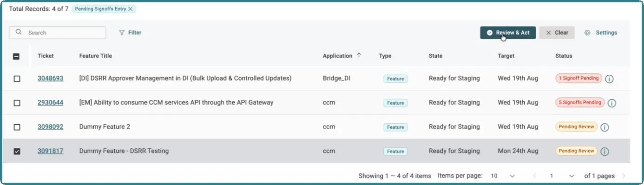Click the Target column header

pyautogui.click(x=506, y=56)
